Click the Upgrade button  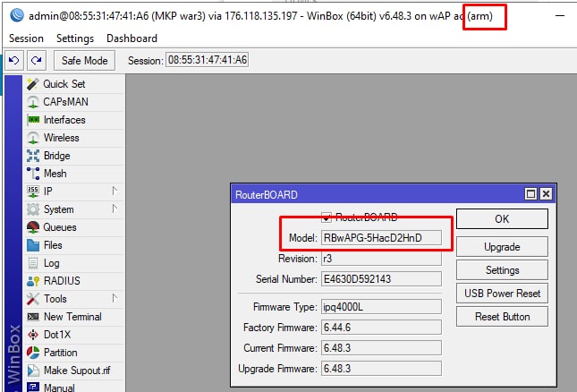(x=502, y=247)
